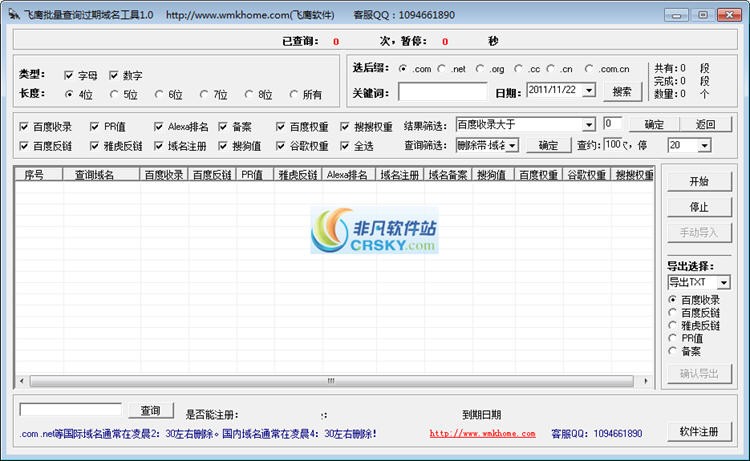The width and height of the screenshot is (750, 461).
Task: Click the app icon in title bar
Action: [x=14, y=14]
